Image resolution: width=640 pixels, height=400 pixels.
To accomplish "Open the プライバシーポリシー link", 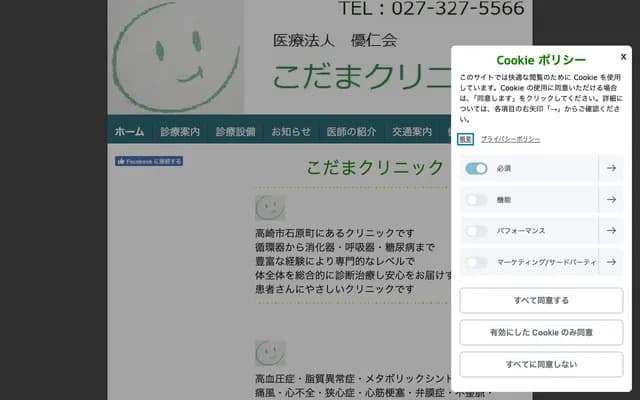I will pyautogui.click(x=510, y=139).
